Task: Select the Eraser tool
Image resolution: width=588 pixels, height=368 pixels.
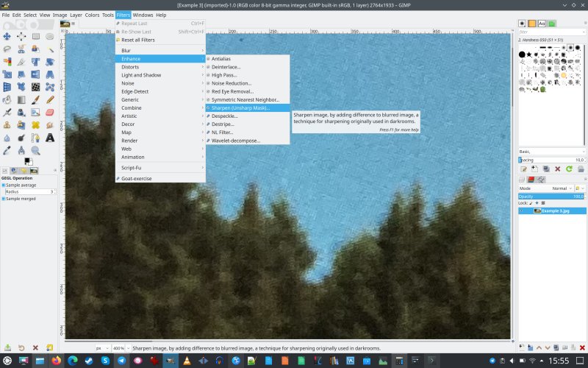Action: click(x=50, y=113)
